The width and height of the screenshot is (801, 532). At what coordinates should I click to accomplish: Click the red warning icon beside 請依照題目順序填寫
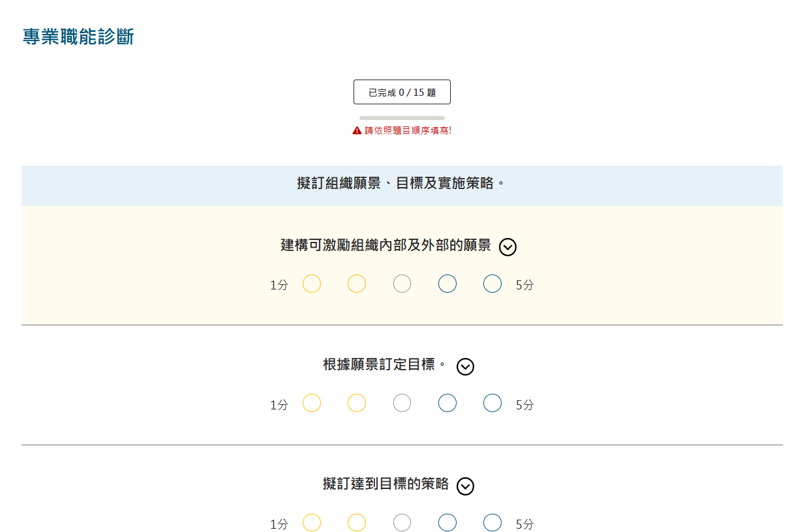coord(357,130)
